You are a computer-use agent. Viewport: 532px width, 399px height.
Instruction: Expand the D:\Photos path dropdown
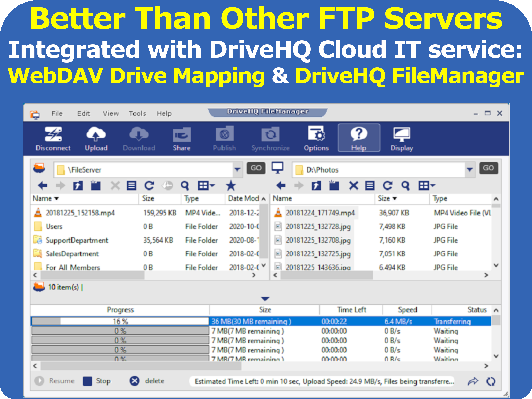click(470, 170)
